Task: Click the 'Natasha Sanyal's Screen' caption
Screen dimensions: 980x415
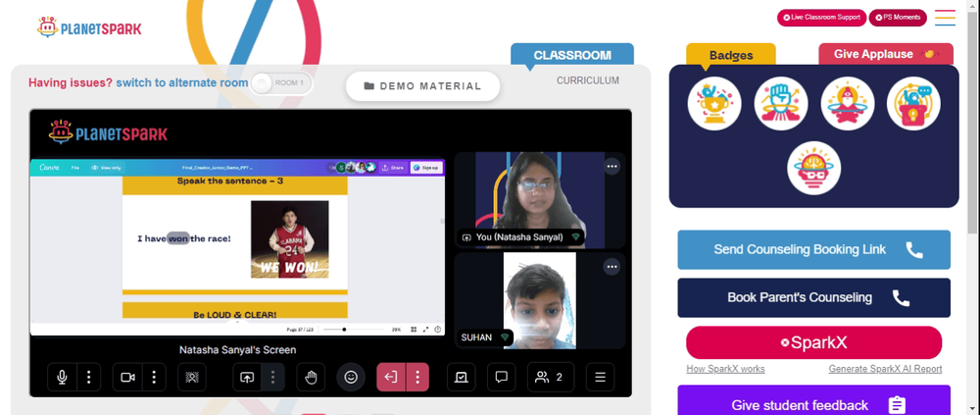Action: 237,350
